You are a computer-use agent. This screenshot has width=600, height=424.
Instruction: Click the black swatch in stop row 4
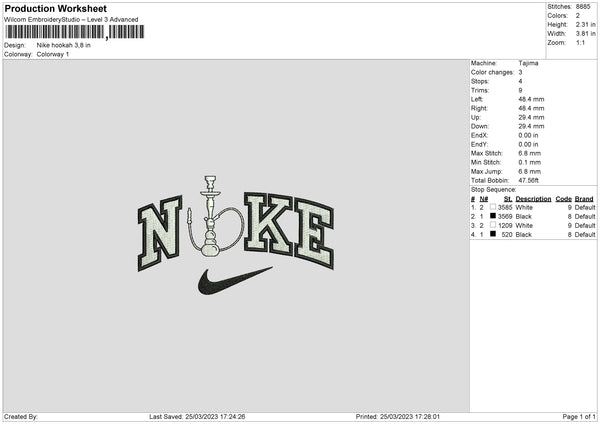(493, 234)
